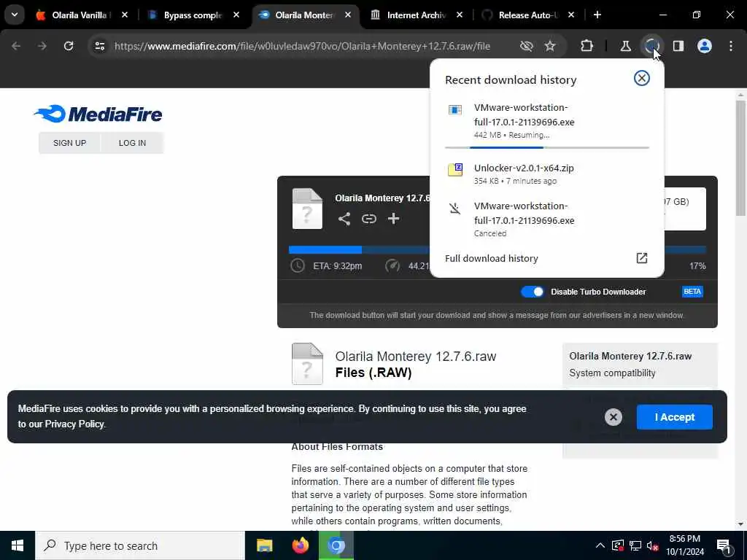This screenshot has height=560, width=747.
Task: Go forward one page
Action: 42,46
